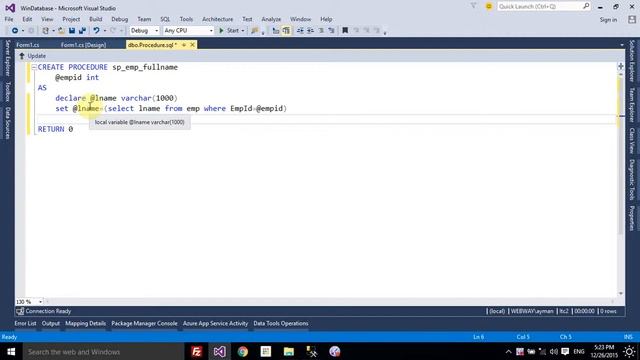Click the Sign in link
The image size is (640, 360).
click(608, 20)
